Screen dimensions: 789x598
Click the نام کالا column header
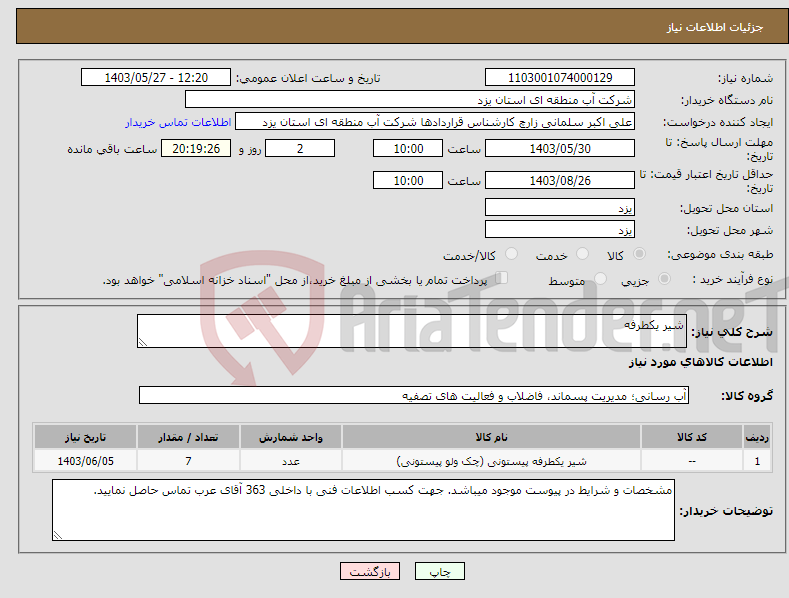[x=491, y=437]
